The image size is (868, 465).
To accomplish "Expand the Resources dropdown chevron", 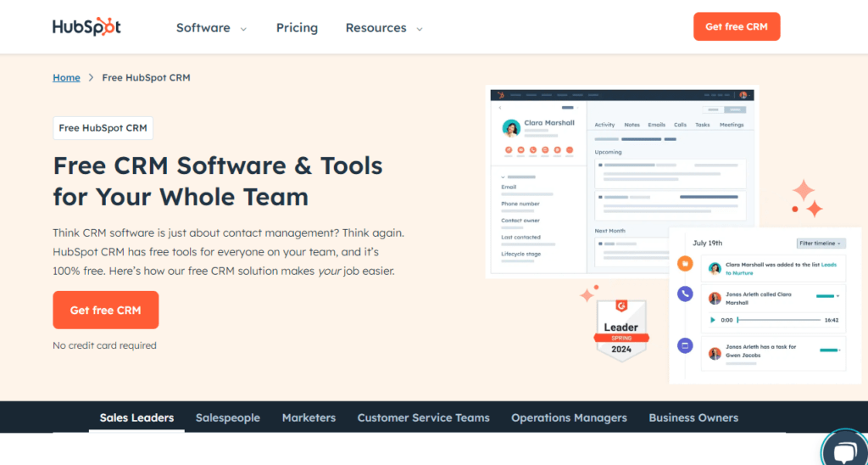I will 420,29.
